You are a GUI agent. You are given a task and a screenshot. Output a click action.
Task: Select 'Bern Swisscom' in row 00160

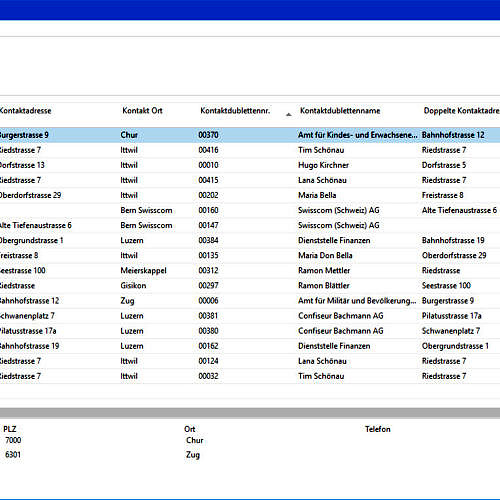pos(146,210)
